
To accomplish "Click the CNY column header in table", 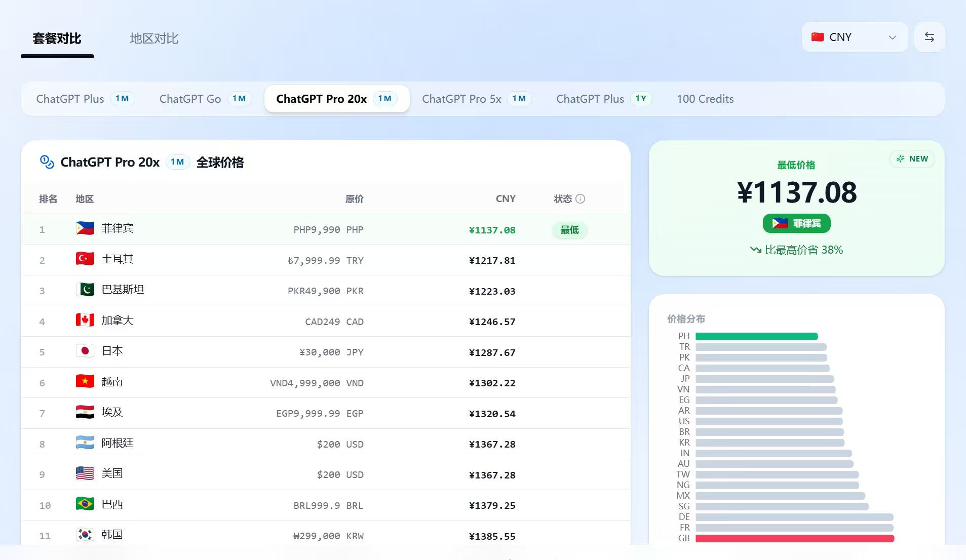I will coord(506,199).
